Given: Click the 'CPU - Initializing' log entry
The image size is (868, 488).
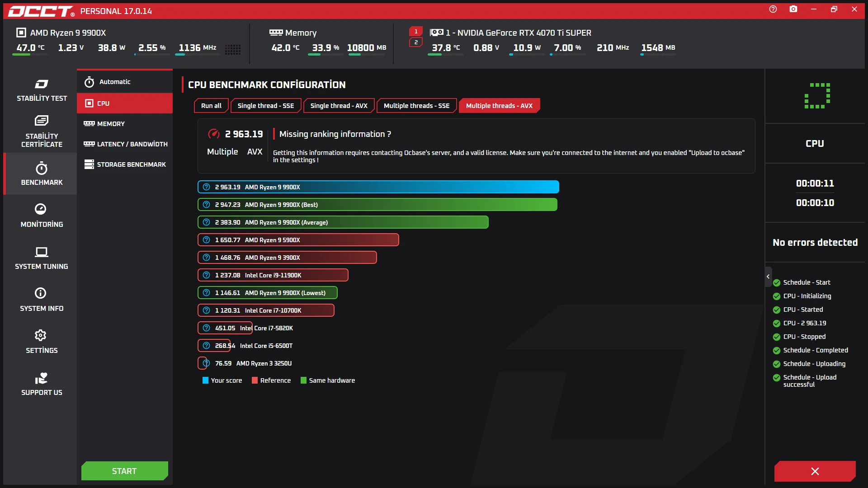Looking at the screenshot, I should point(802,296).
